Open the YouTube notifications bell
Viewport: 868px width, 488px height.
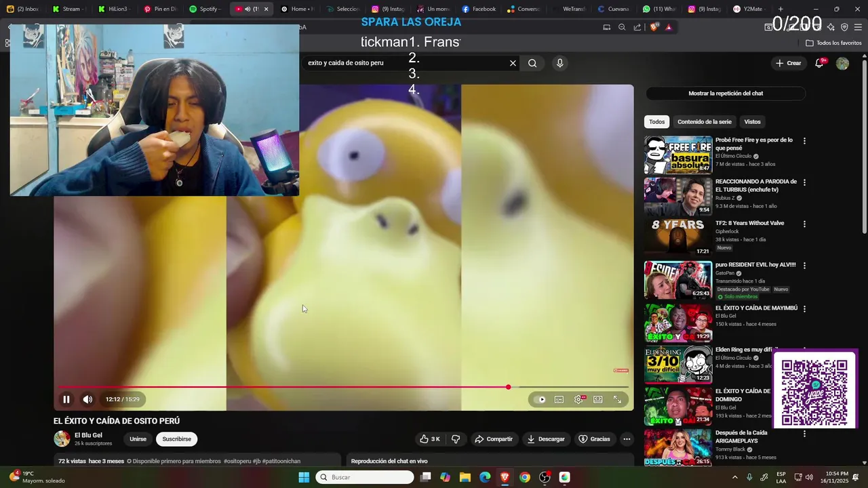(x=819, y=63)
